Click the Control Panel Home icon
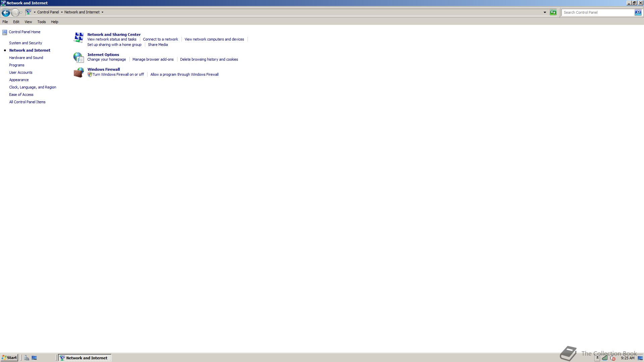The width and height of the screenshot is (644, 362). pyautogui.click(x=5, y=33)
